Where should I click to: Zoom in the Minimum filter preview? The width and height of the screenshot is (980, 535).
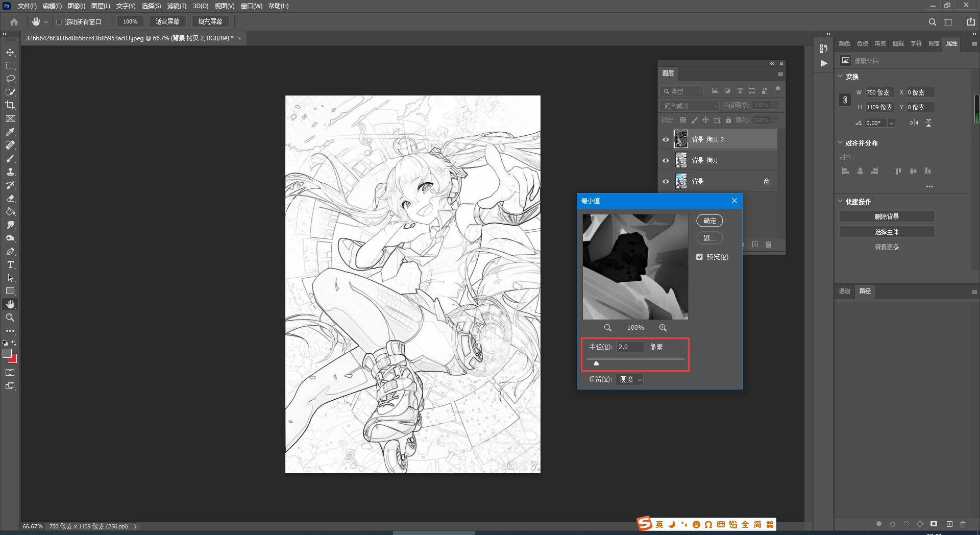coord(663,328)
